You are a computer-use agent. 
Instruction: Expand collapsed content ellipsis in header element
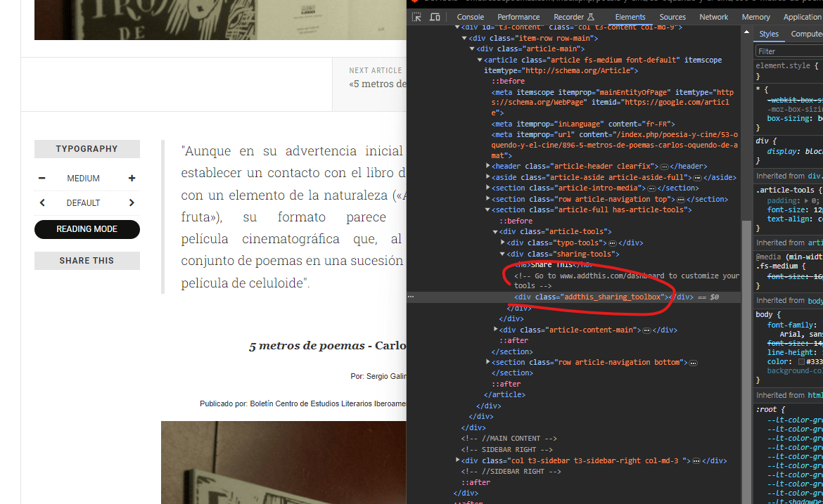coord(665,167)
